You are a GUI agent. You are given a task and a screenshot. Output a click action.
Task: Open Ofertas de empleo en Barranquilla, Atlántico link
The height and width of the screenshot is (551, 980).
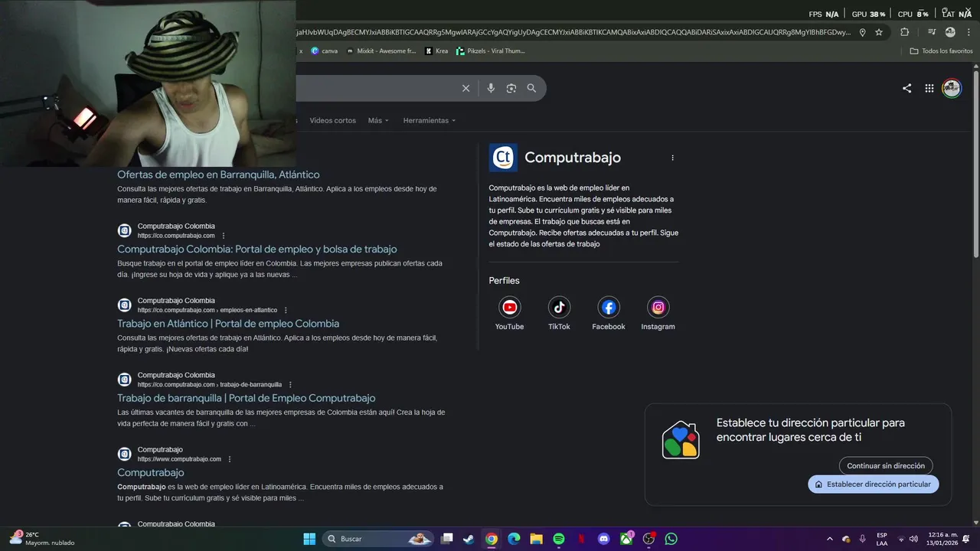click(218, 174)
